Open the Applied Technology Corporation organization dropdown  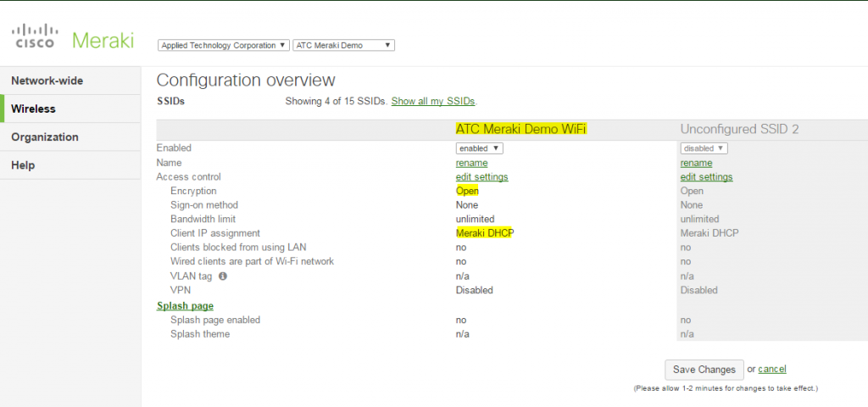(x=224, y=46)
